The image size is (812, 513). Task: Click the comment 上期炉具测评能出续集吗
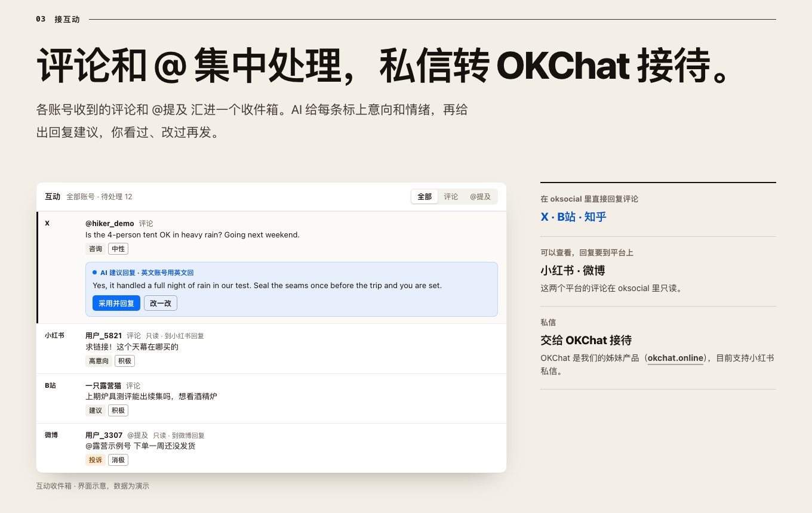coord(152,396)
